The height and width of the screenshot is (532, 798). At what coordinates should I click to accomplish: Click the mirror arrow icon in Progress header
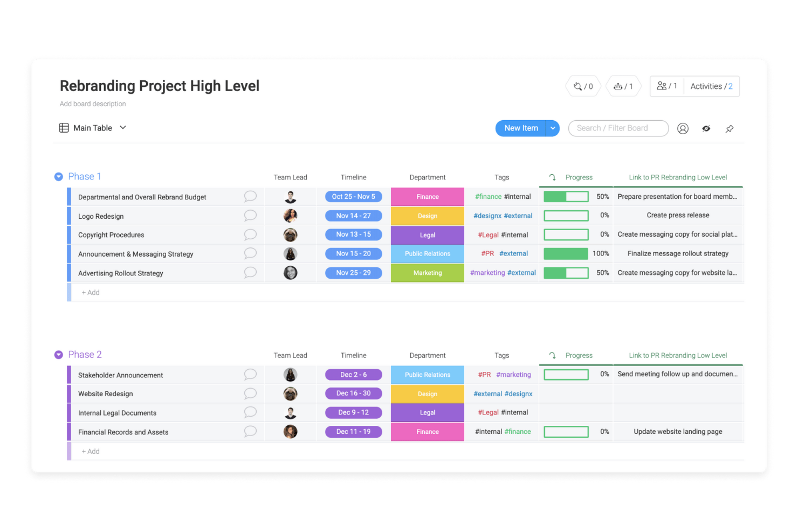point(552,177)
